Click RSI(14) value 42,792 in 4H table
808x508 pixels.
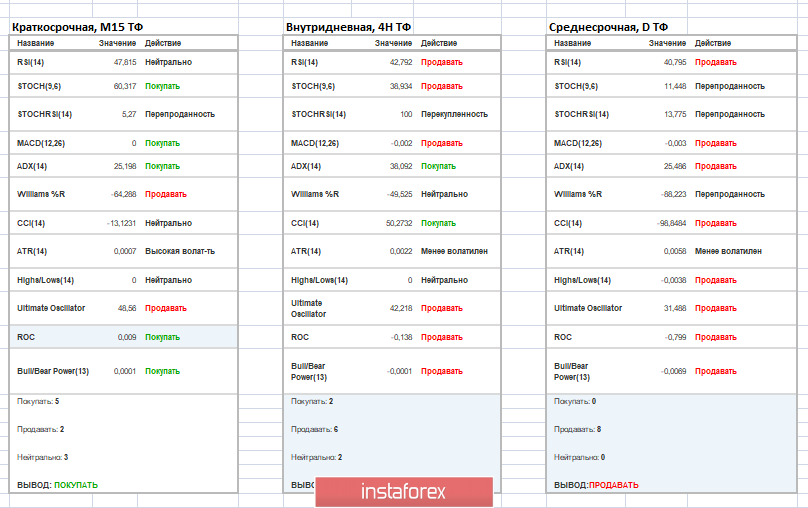point(401,62)
